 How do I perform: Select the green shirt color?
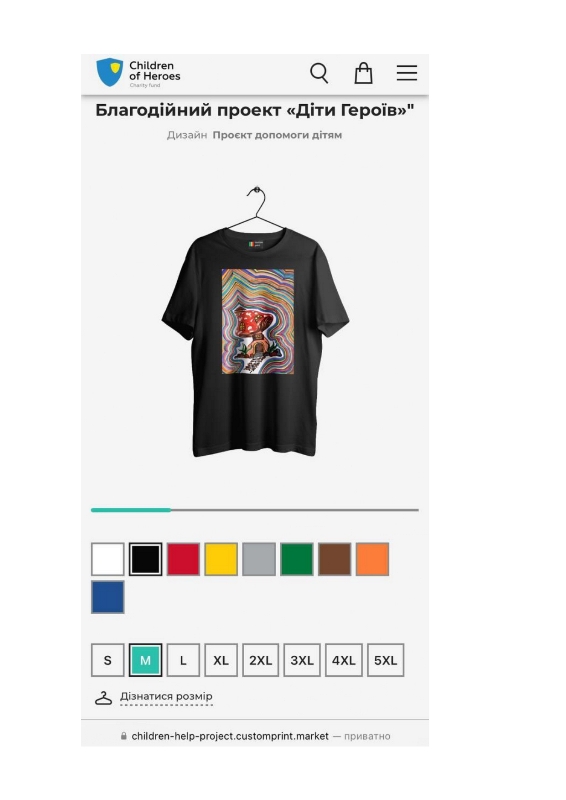pyautogui.click(x=297, y=559)
